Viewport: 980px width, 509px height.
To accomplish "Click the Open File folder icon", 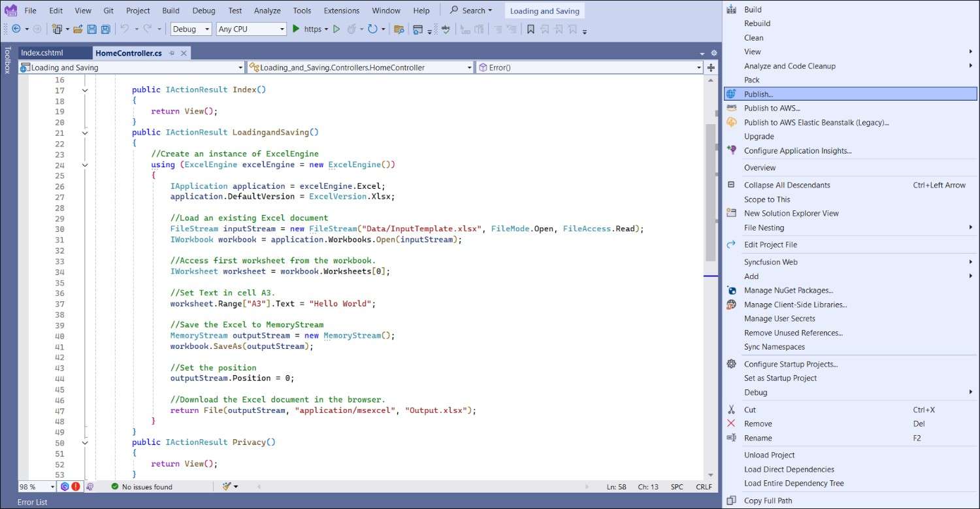I will [78, 29].
